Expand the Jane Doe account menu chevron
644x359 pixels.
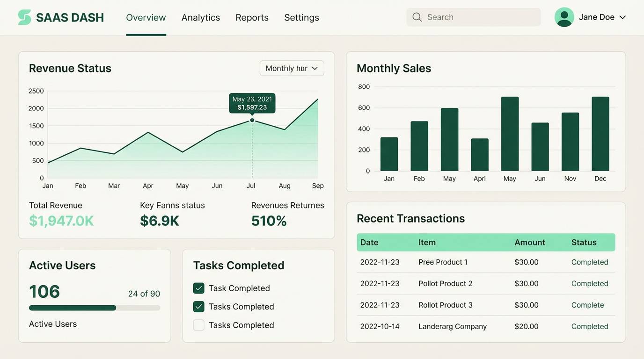point(623,17)
